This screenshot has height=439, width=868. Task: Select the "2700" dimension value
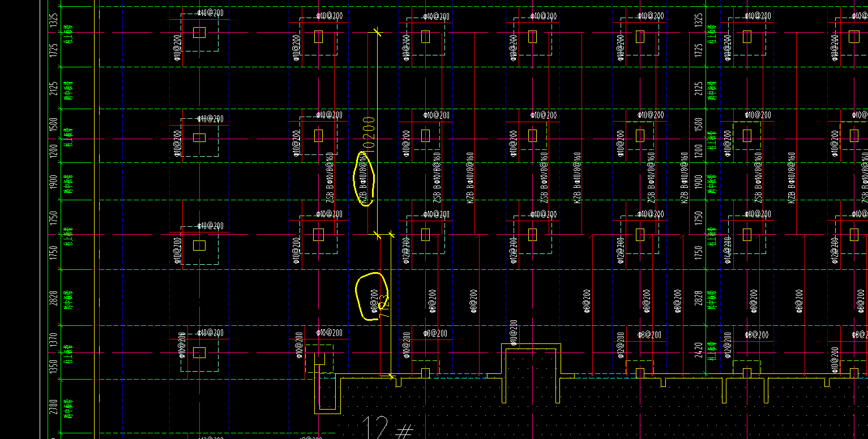tap(53, 406)
